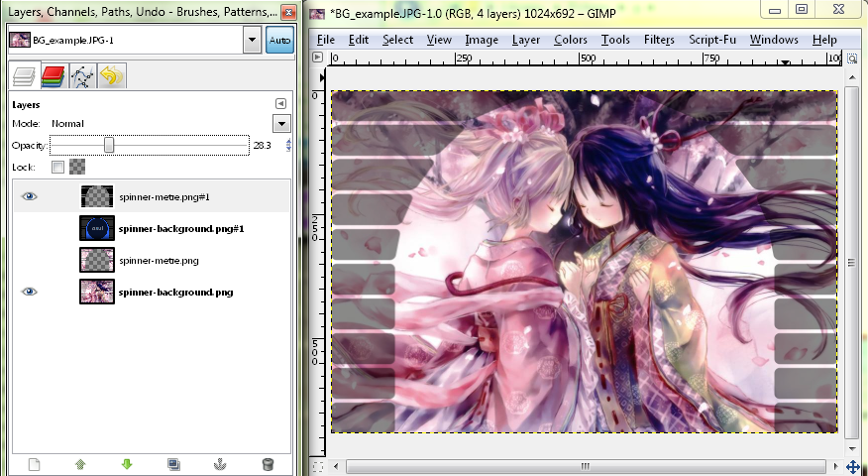The image size is (868, 476).
Task: Switch to the Layers tab icon
Action: [x=24, y=76]
